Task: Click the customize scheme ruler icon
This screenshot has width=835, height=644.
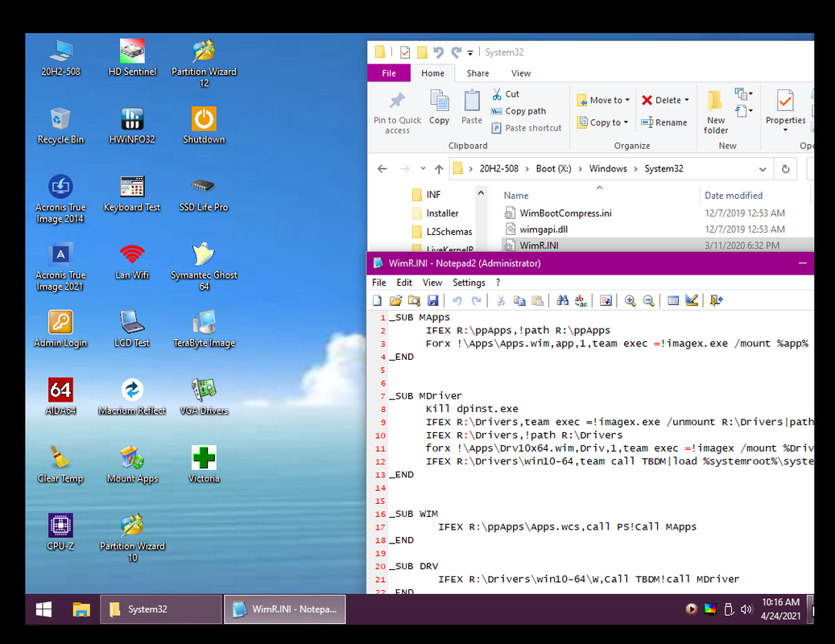Action: [692, 301]
